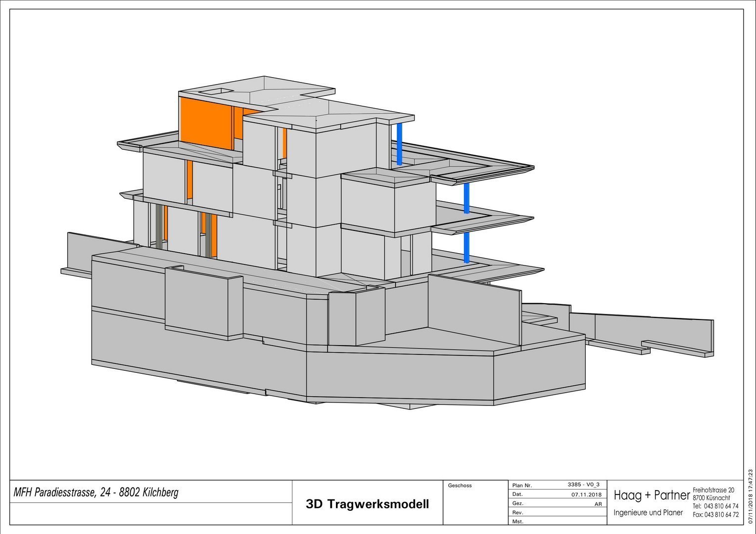Viewport: 756px width, 534px height.
Task: Click the fax number 'Fax: 043 810 64 72'
Action: click(715, 515)
